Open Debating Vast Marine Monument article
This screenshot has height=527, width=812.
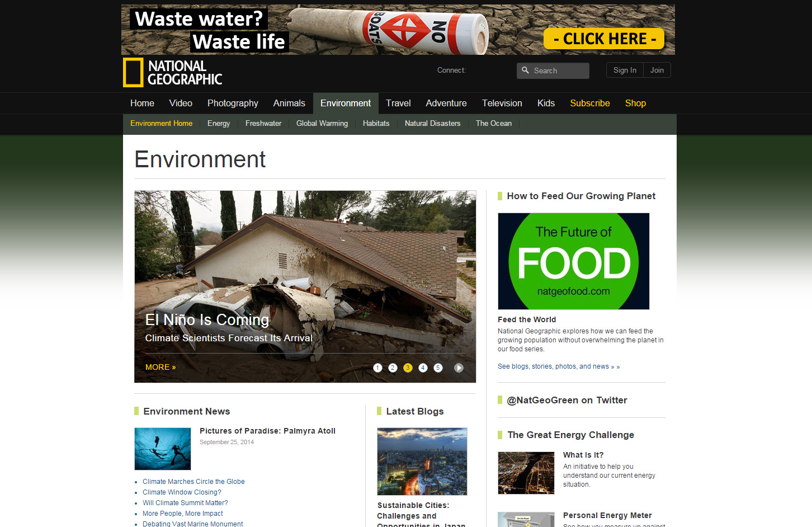[192, 524]
